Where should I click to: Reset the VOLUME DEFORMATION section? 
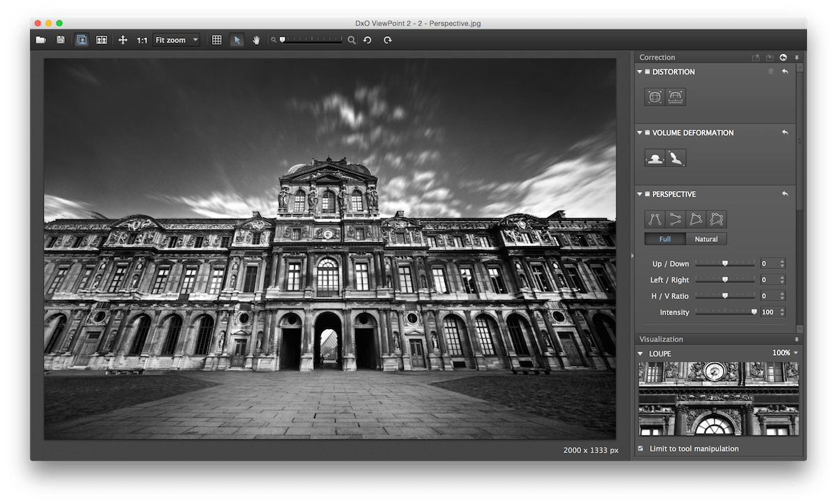pyautogui.click(x=785, y=132)
